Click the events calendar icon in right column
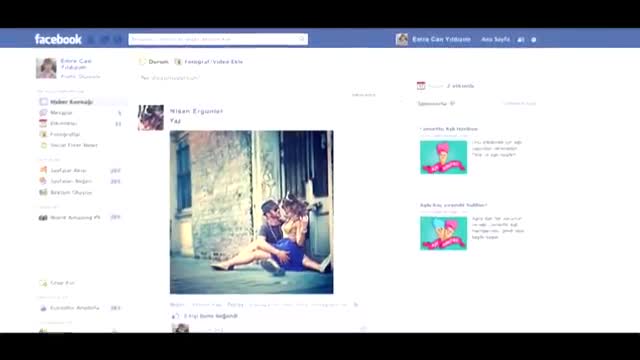The image size is (640, 360). (x=421, y=86)
